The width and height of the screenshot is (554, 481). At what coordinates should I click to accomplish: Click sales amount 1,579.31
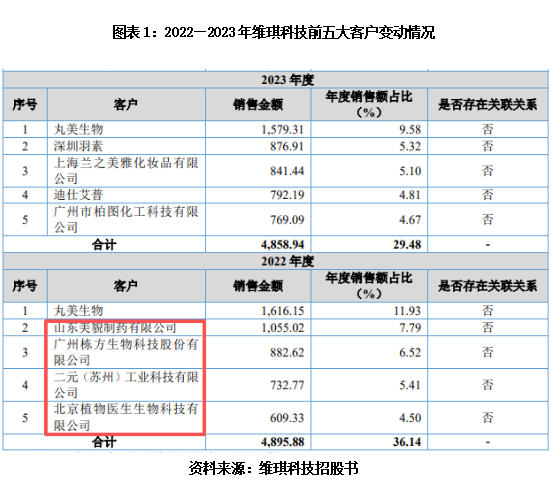(282, 130)
